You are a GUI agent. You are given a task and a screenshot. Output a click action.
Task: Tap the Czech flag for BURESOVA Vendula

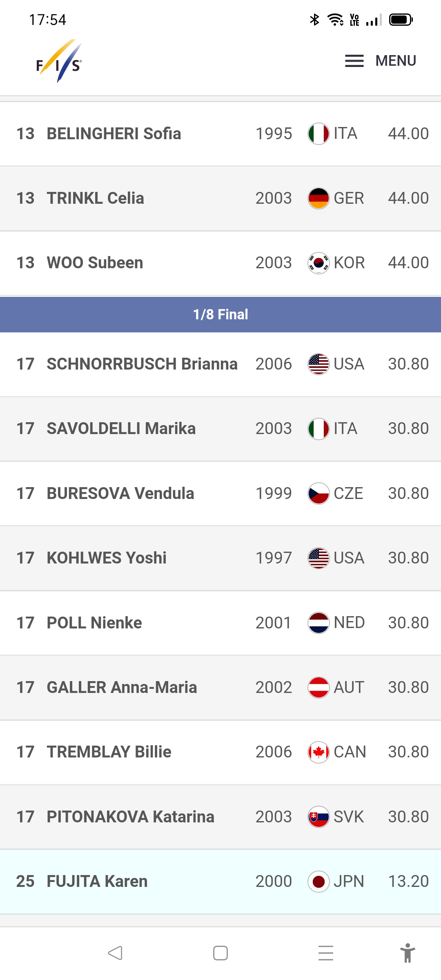318,493
